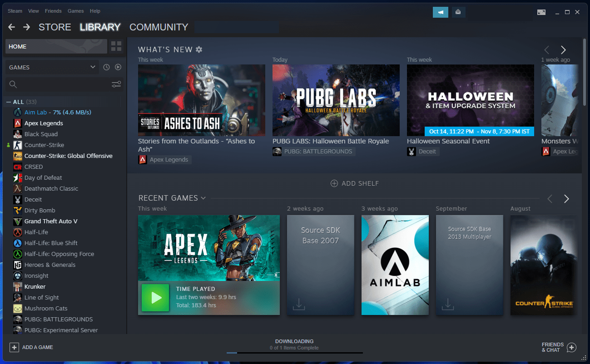
Task: Open the Friends menu
Action: [53, 11]
